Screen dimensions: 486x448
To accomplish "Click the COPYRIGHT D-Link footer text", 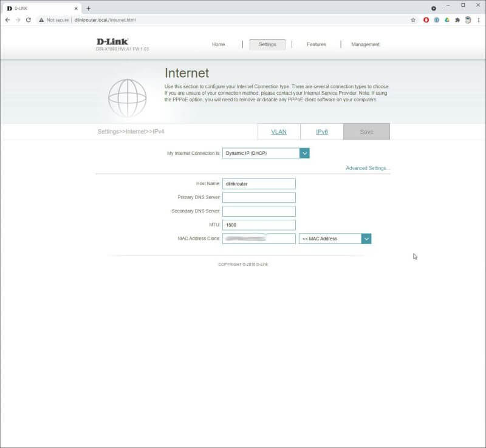I will (x=243, y=264).
